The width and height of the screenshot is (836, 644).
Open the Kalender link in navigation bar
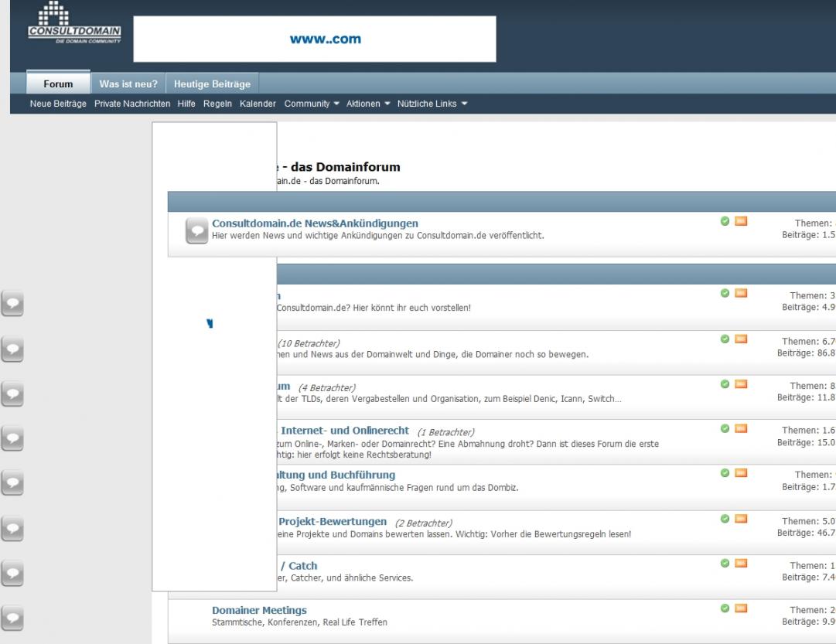pyautogui.click(x=258, y=104)
